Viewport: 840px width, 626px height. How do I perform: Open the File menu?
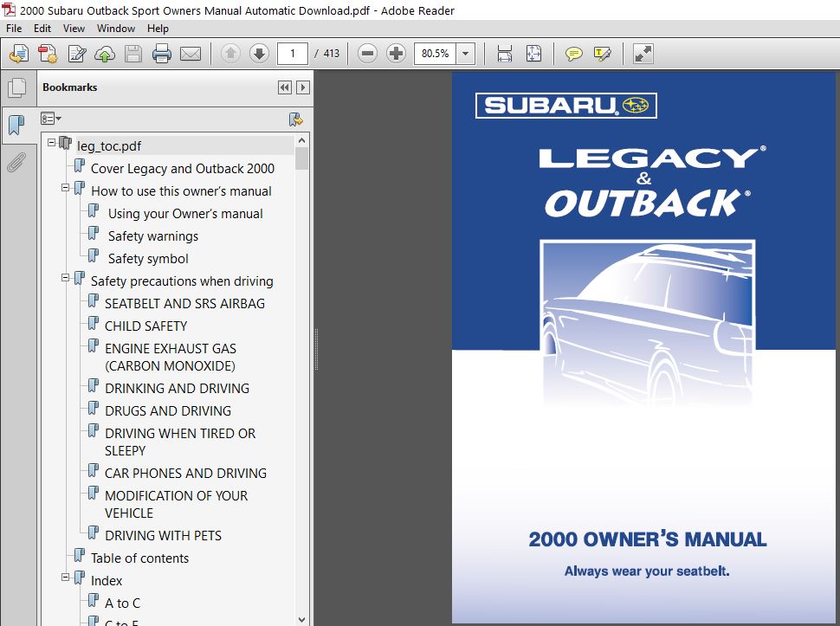[x=14, y=29]
